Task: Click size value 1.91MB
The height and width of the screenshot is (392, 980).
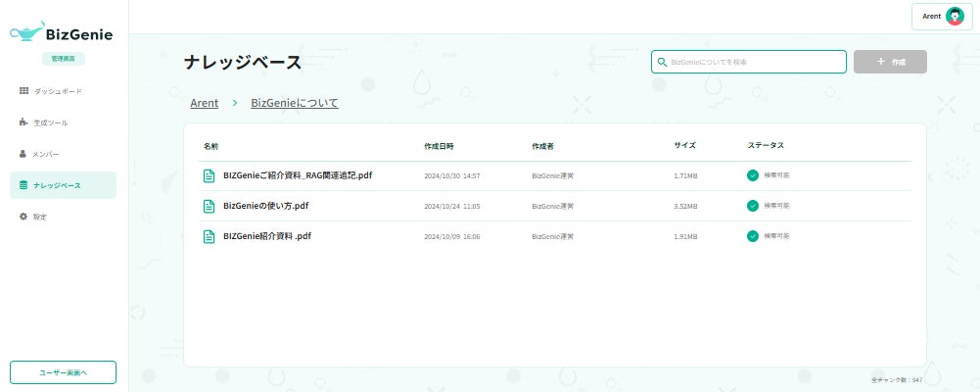Action: [x=685, y=237]
